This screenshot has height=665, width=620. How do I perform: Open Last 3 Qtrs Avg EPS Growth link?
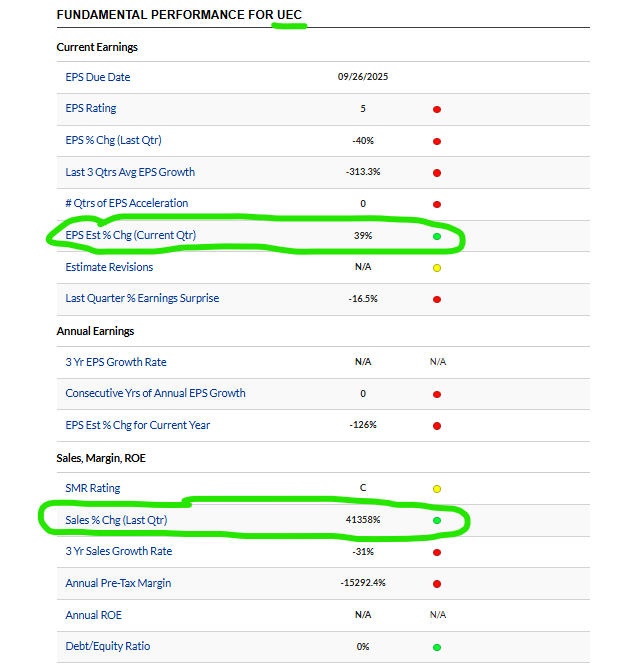(130, 172)
